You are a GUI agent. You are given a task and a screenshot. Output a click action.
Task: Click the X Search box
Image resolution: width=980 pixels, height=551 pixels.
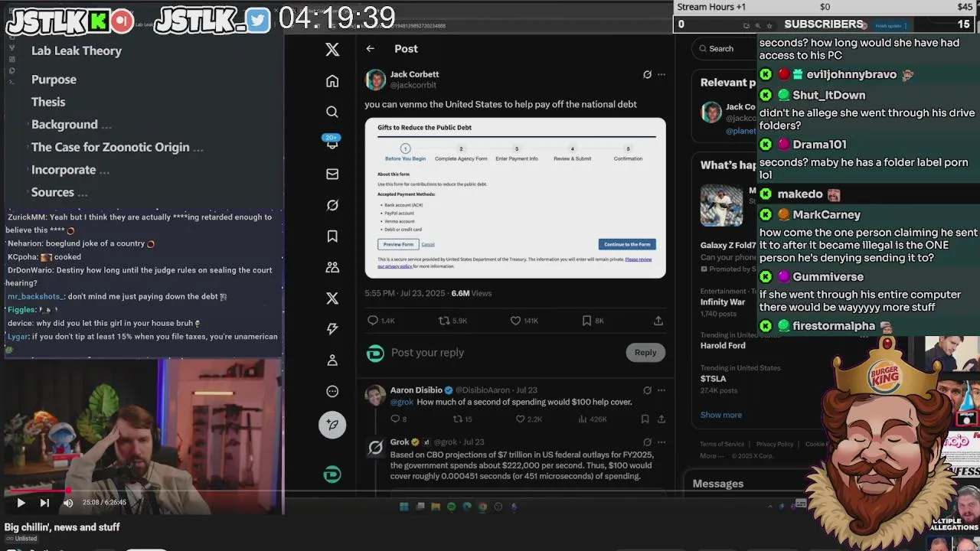pyautogui.click(x=723, y=49)
